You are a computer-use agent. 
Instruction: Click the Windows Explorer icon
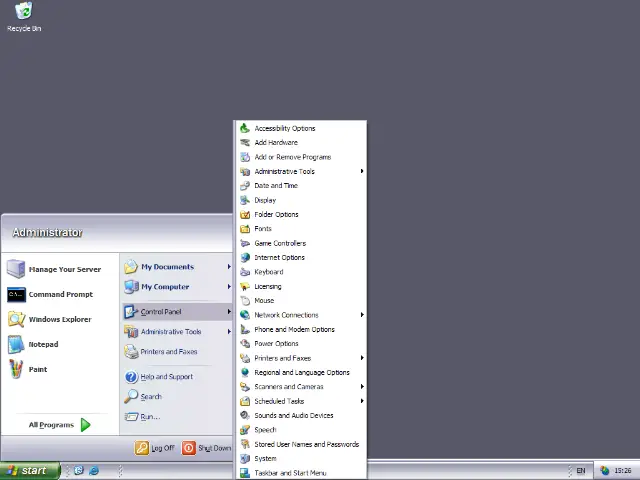pos(16,319)
